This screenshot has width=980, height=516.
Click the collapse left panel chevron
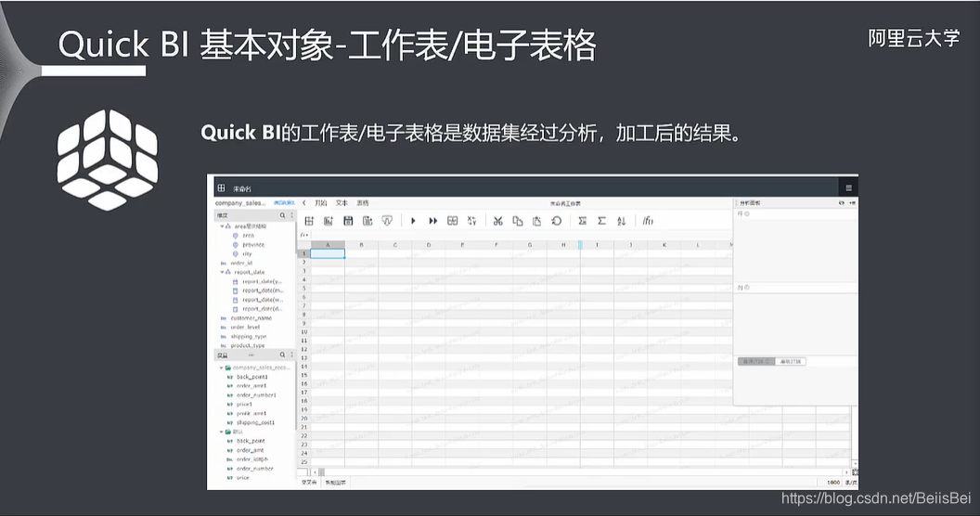click(x=303, y=203)
